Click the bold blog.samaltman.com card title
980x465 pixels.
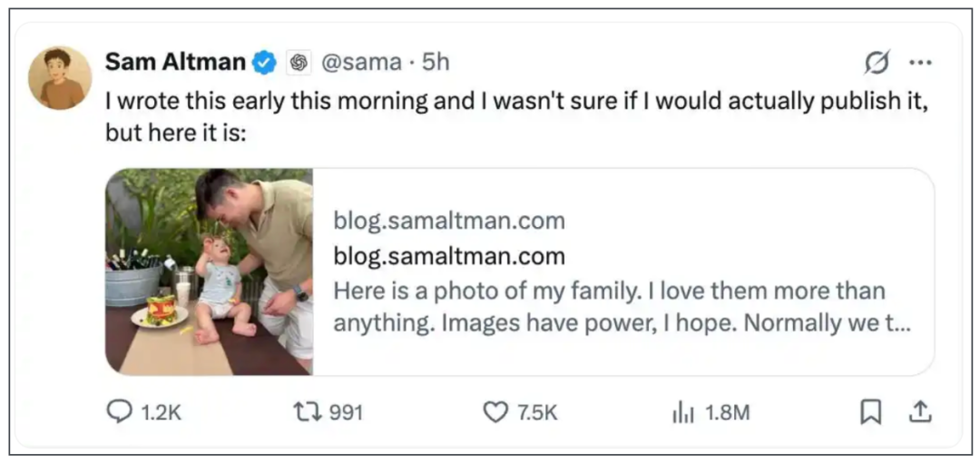point(449,256)
